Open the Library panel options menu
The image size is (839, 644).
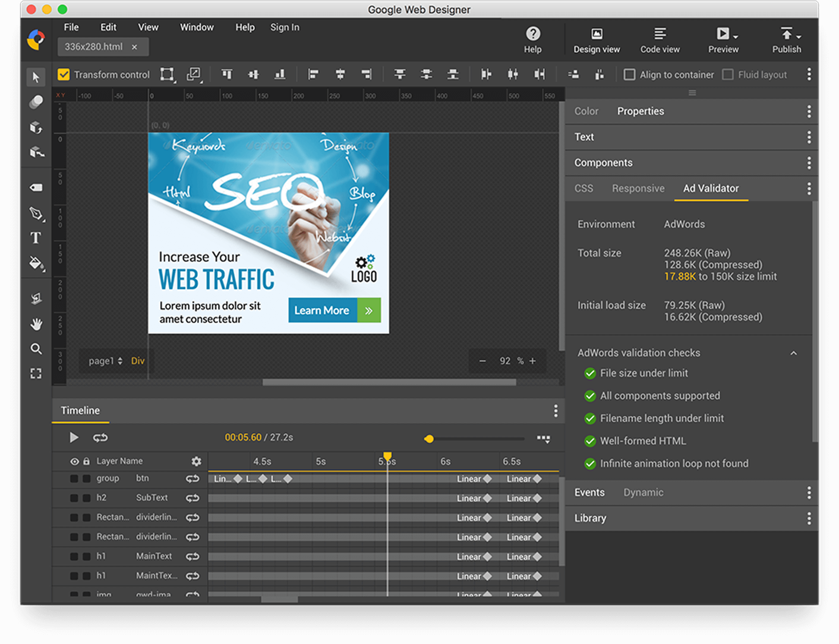click(x=809, y=518)
